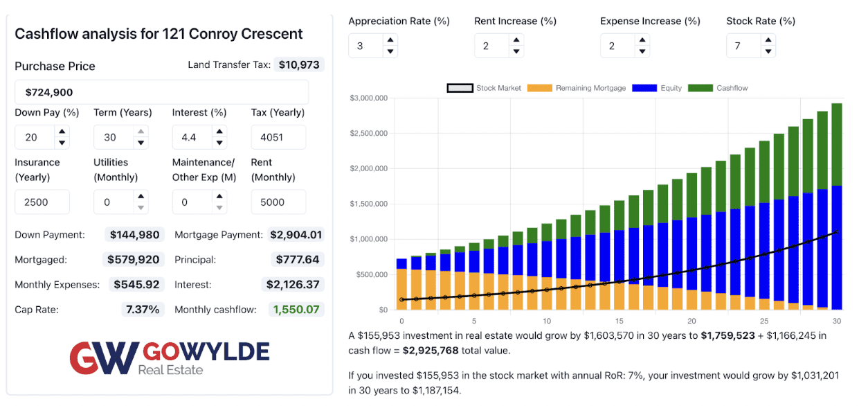Image resolution: width=868 pixels, height=406 pixels.
Task: Decrease Stock Rate with down arrow
Action: (768, 51)
